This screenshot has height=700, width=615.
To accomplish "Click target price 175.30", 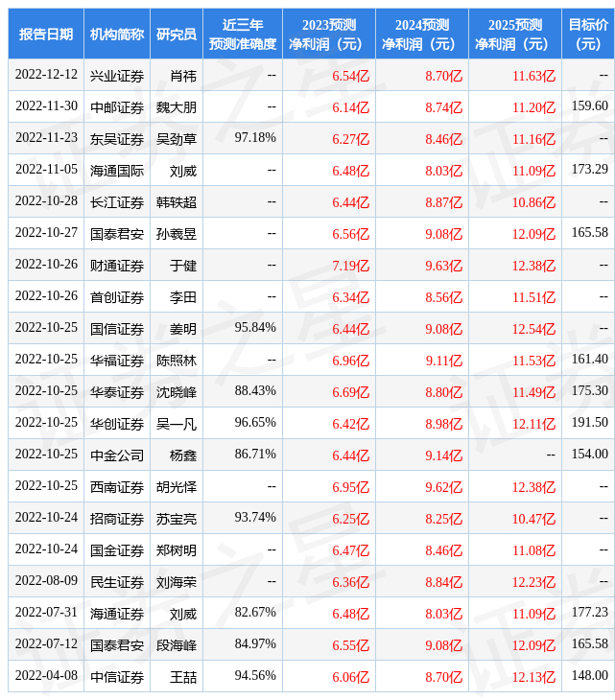I will tap(590, 391).
